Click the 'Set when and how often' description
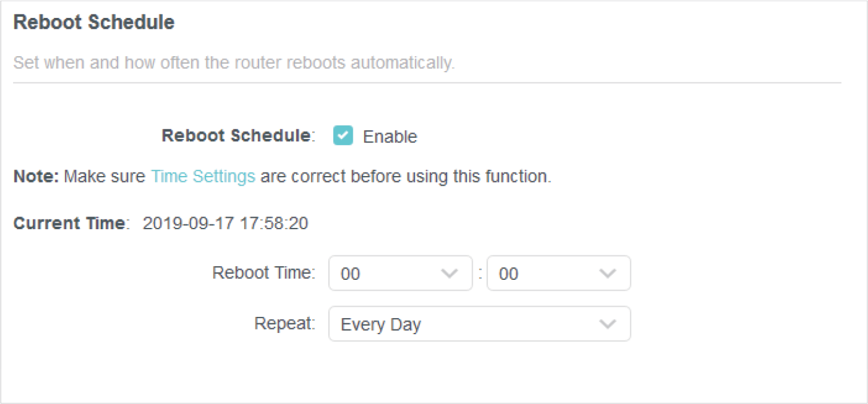The image size is (868, 404). pos(233,63)
